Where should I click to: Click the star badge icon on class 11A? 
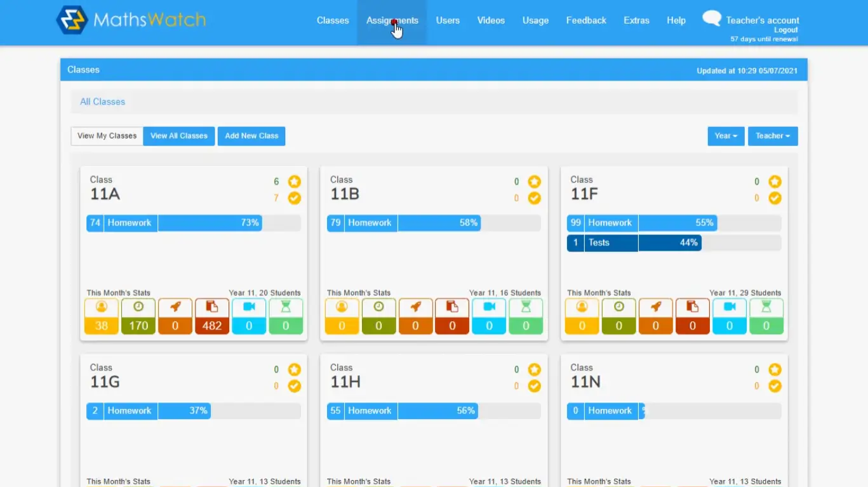click(294, 182)
